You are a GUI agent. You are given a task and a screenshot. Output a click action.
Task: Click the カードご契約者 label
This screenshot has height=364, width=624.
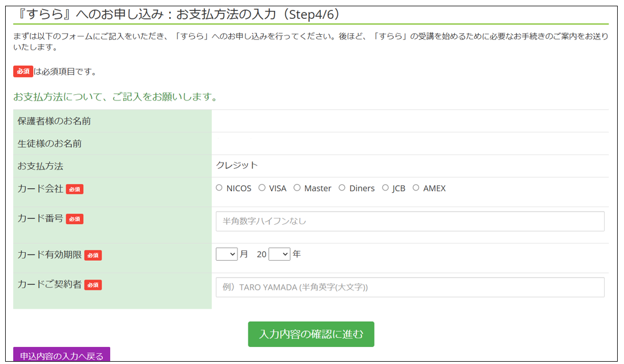pyautogui.click(x=49, y=284)
